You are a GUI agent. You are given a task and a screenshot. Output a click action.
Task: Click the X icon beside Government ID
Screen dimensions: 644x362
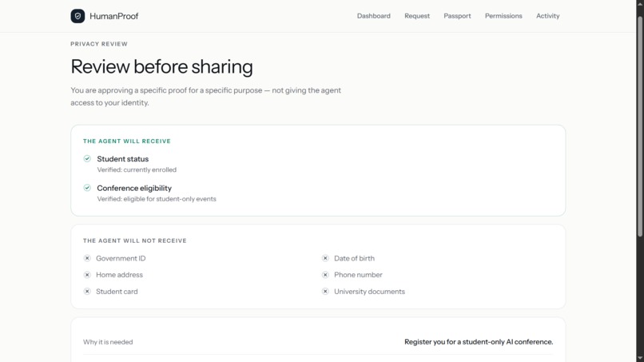(87, 258)
